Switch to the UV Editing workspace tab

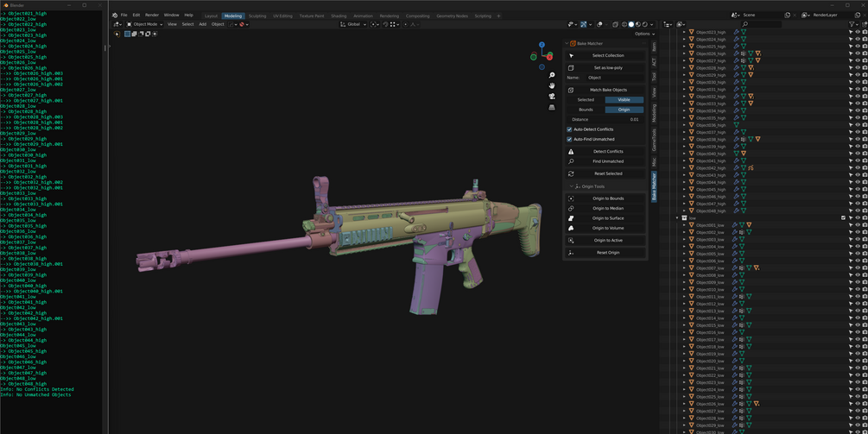coord(282,16)
